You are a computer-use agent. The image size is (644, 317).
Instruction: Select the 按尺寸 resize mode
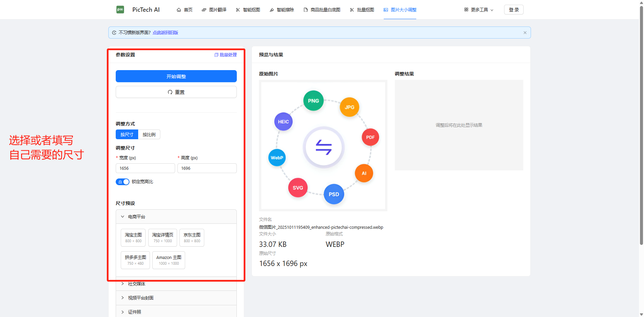coord(127,135)
